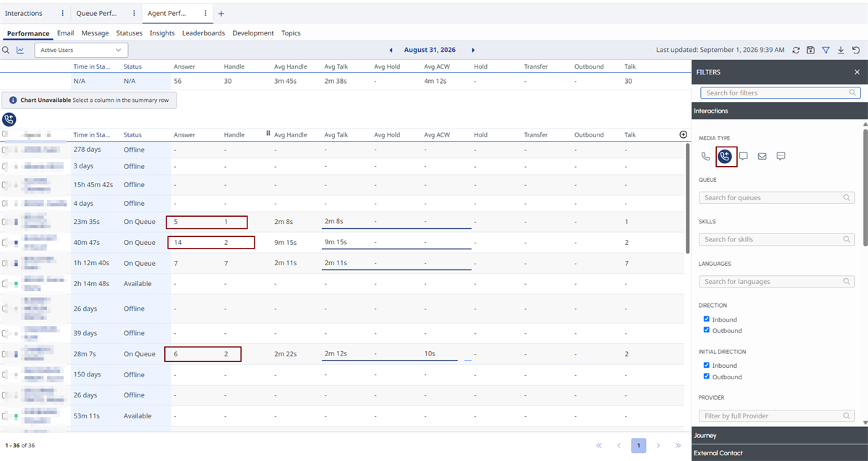
Task: Open the Email sub-tab
Action: tap(66, 33)
